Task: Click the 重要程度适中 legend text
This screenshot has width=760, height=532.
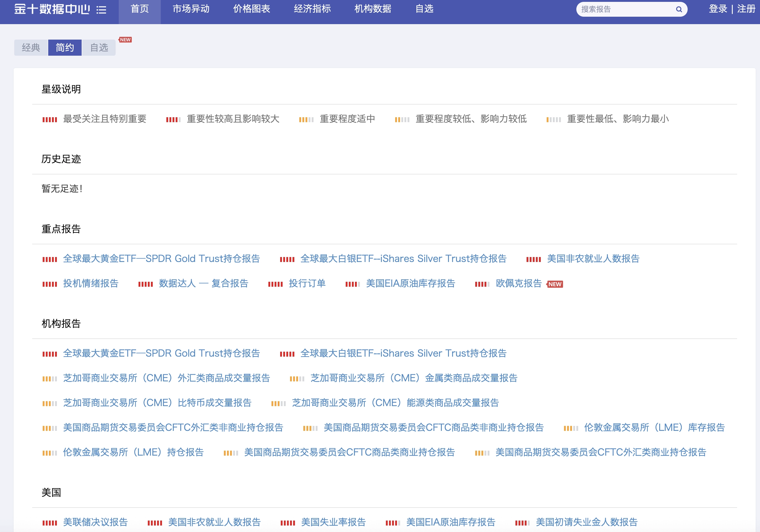Action: [x=347, y=119]
